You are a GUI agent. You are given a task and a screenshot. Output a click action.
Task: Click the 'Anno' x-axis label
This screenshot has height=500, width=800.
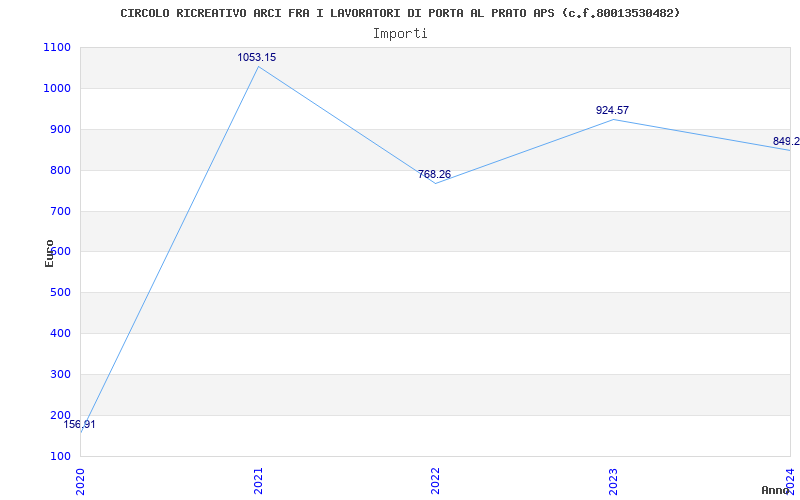coord(776,490)
